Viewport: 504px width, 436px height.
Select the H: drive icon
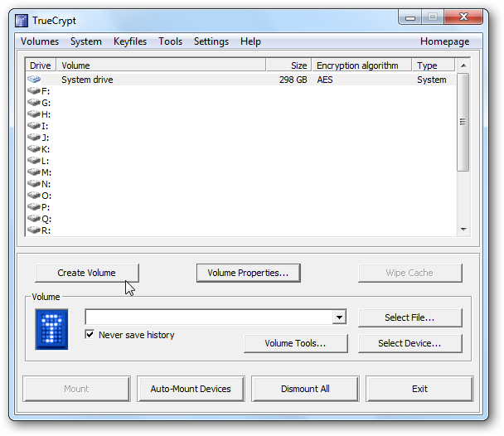[x=34, y=114]
